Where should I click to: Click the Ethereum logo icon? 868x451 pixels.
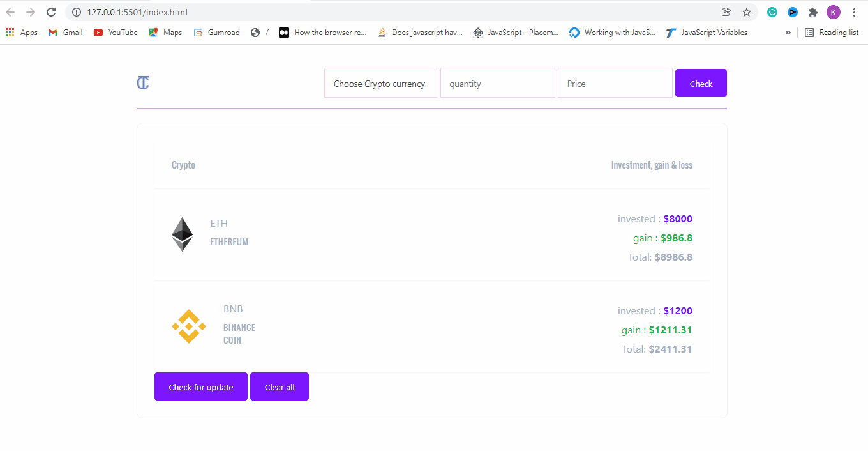[x=182, y=234]
